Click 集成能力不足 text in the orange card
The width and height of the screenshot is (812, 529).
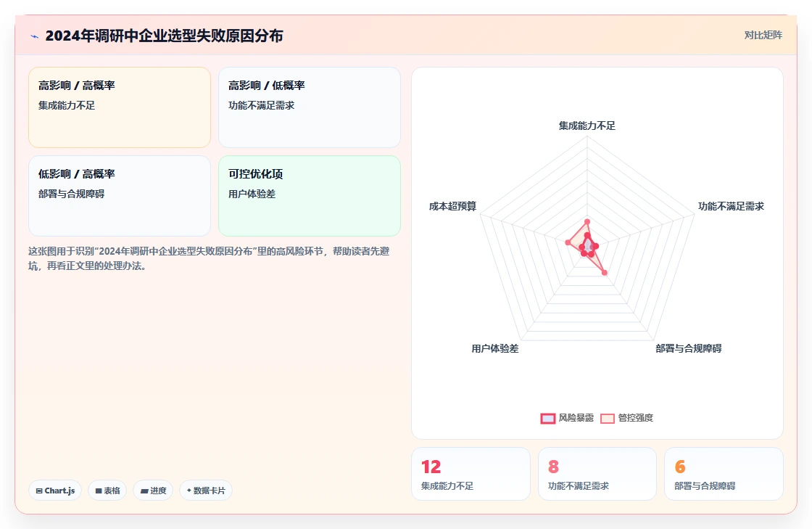tap(67, 105)
